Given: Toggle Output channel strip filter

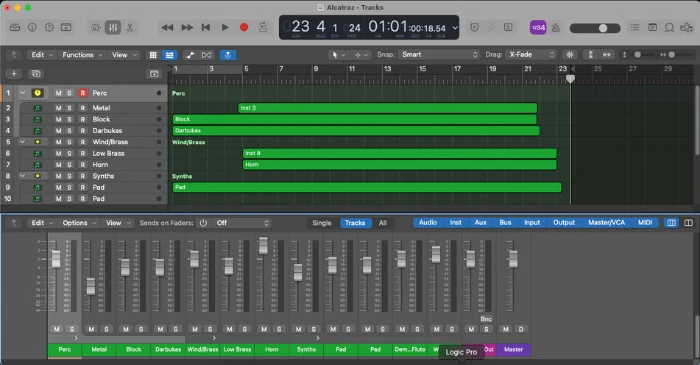Looking at the screenshot, I should 564,222.
